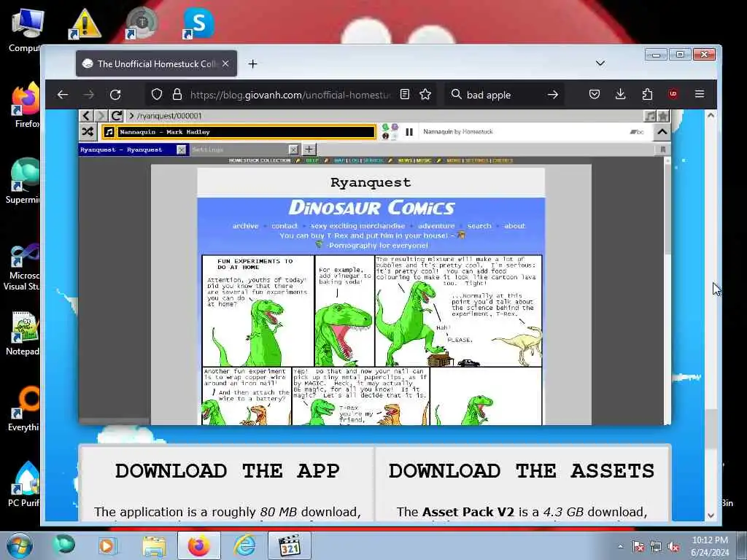Image resolution: width=747 pixels, height=560 pixels.
Task: Toggle the jukebox music icon at top right
Action: coord(650,116)
